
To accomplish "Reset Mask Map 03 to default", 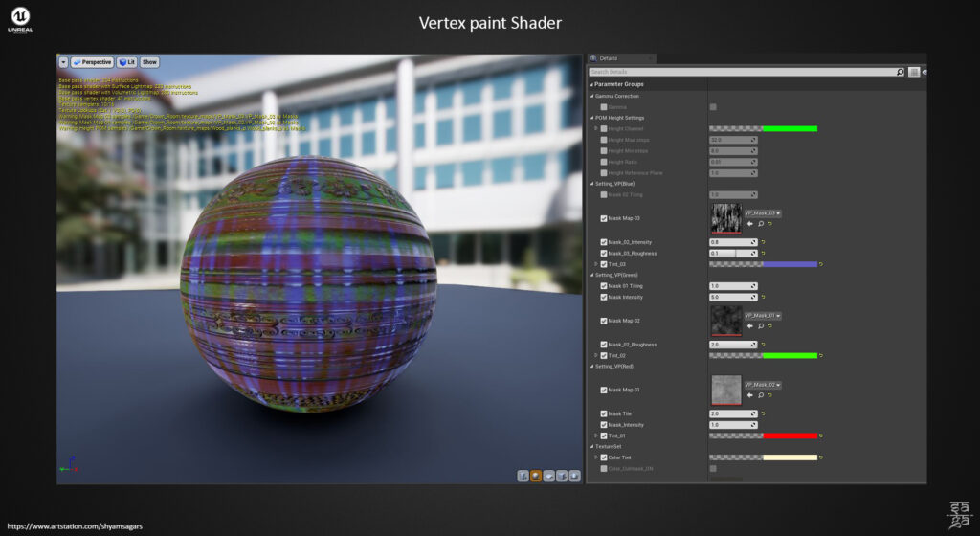I will (x=770, y=224).
